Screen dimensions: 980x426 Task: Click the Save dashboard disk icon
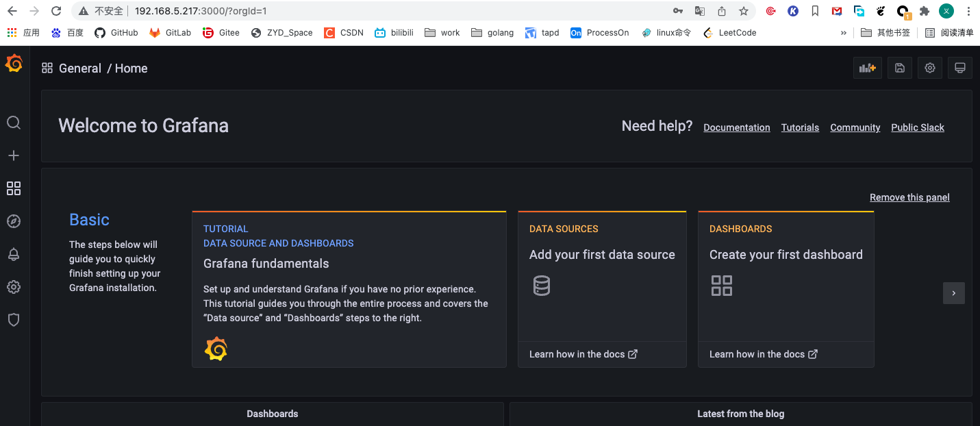[900, 68]
